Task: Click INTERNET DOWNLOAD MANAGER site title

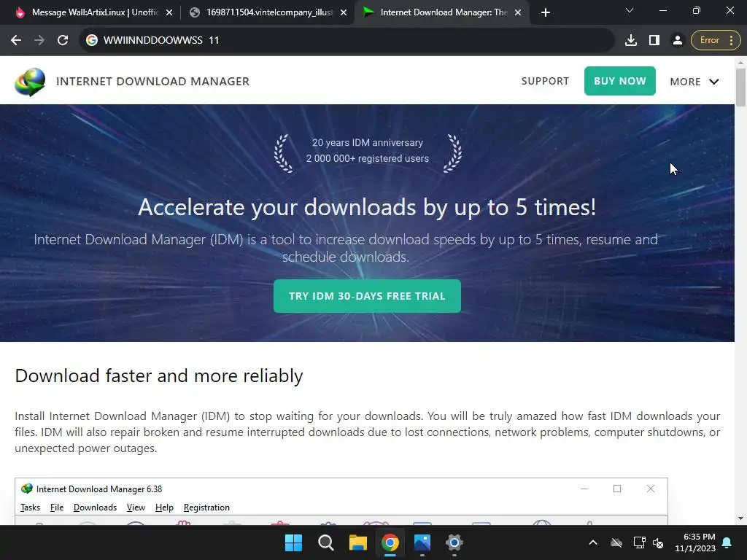Action: pos(152,82)
